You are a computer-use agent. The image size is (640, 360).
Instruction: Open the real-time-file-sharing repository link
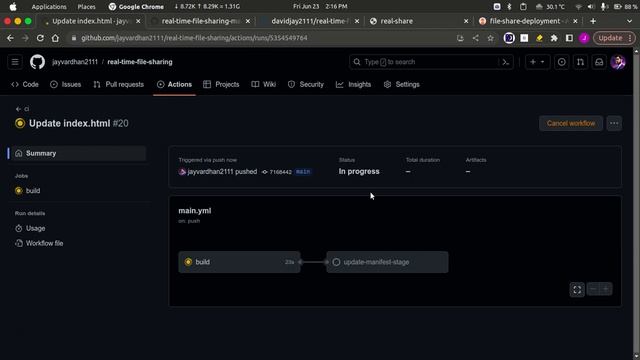pyautogui.click(x=140, y=62)
